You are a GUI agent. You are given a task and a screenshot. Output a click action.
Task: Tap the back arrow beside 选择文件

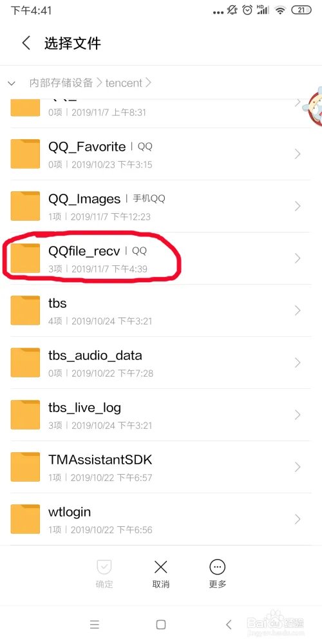[26, 43]
